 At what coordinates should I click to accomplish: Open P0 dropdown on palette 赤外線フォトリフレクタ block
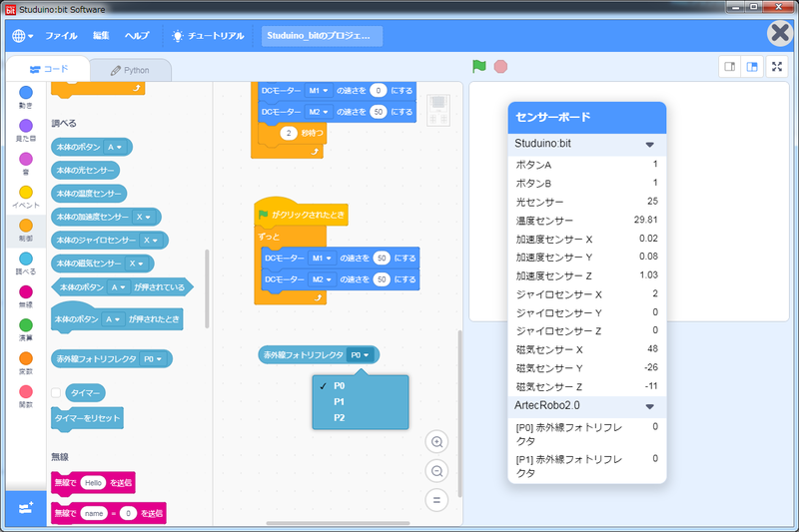pos(153,359)
